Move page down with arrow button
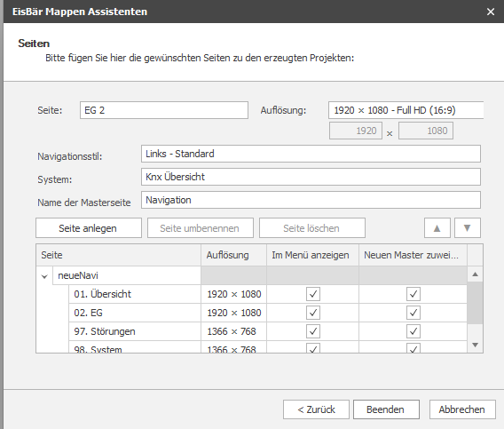 (468, 228)
